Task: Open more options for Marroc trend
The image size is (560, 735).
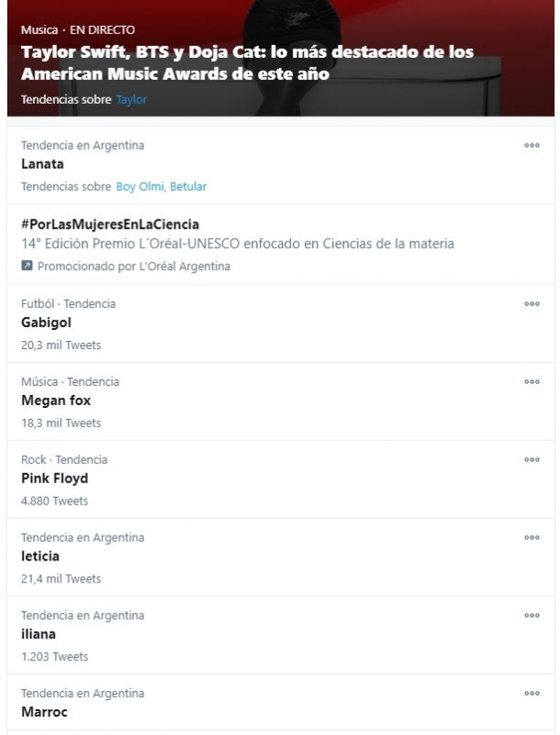Action: [532, 694]
